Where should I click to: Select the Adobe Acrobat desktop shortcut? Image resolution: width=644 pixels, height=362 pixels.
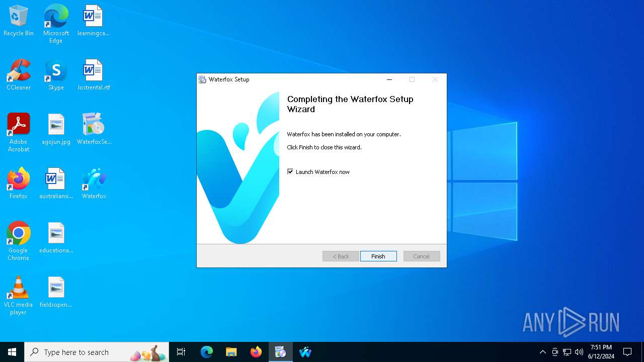(19, 133)
